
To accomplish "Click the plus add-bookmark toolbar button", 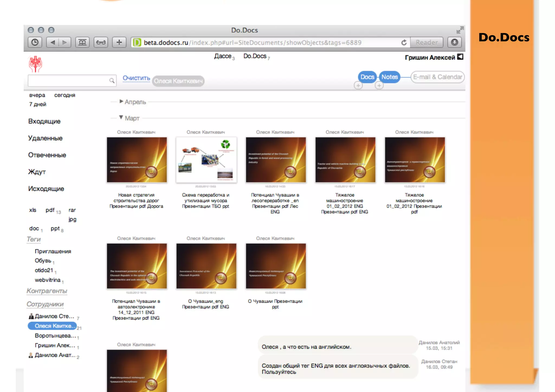I will [119, 42].
